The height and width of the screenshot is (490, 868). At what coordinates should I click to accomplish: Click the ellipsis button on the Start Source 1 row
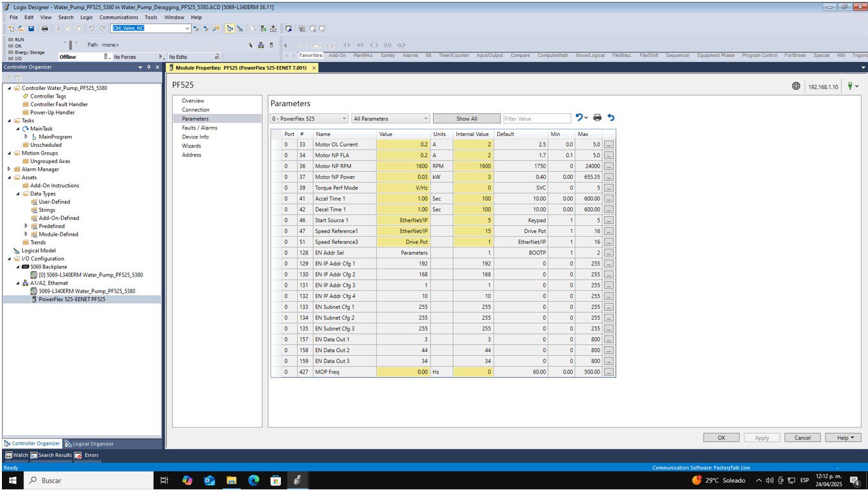(x=608, y=221)
